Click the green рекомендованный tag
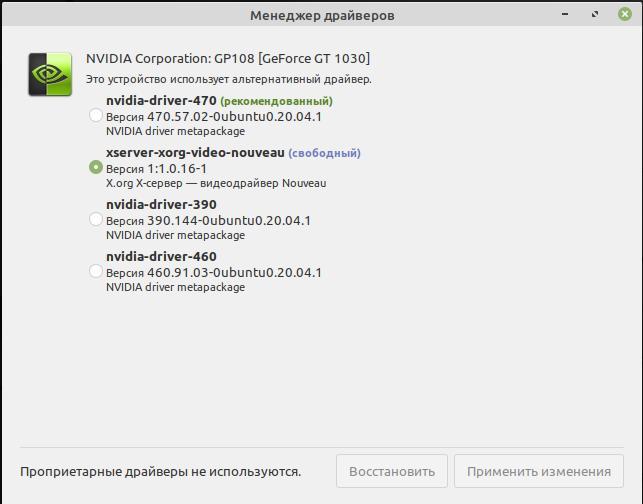The width and height of the screenshot is (643, 504). (x=276, y=101)
